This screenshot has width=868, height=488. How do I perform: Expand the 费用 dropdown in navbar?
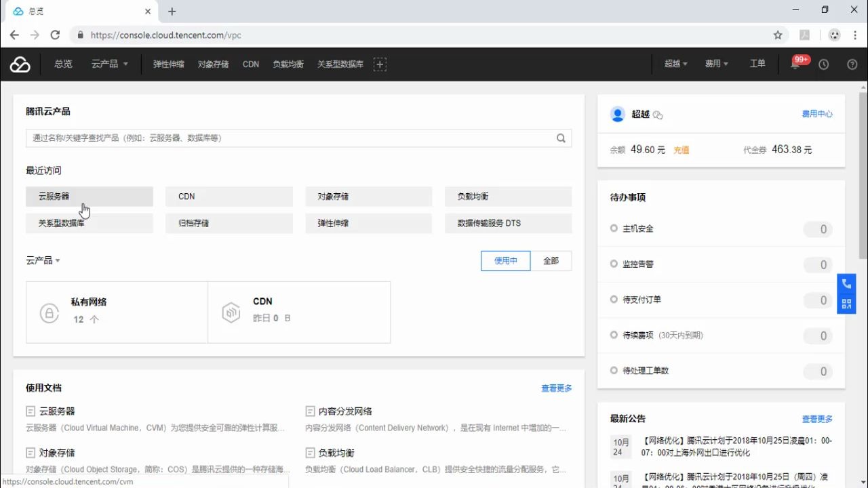[717, 64]
